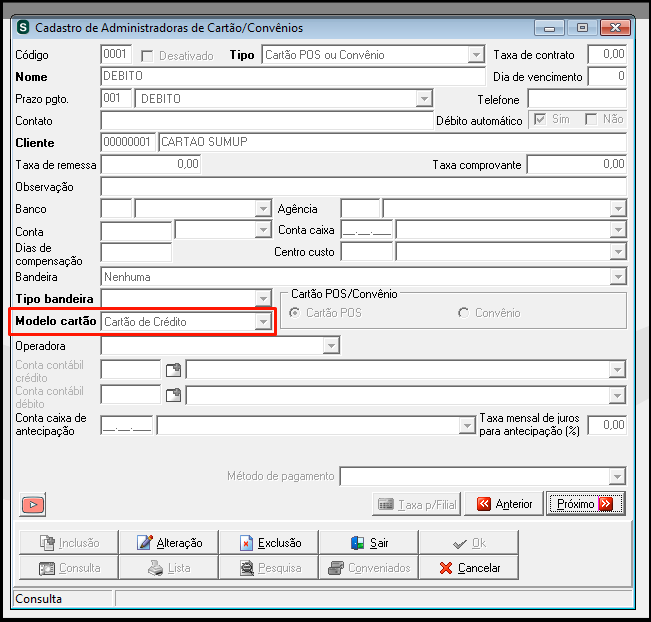Click the Exclusão delete button
The height and width of the screenshot is (622, 651).
pyautogui.click(x=268, y=542)
